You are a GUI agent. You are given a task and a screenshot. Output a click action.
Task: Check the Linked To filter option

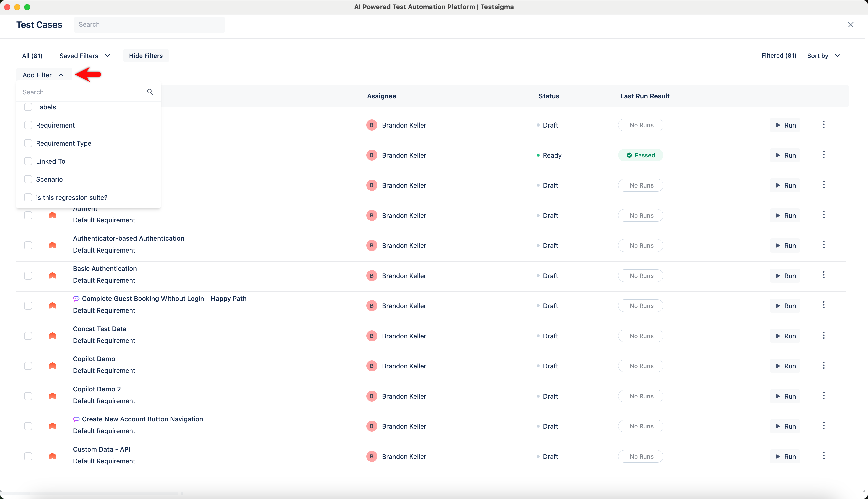pos(28,161)
